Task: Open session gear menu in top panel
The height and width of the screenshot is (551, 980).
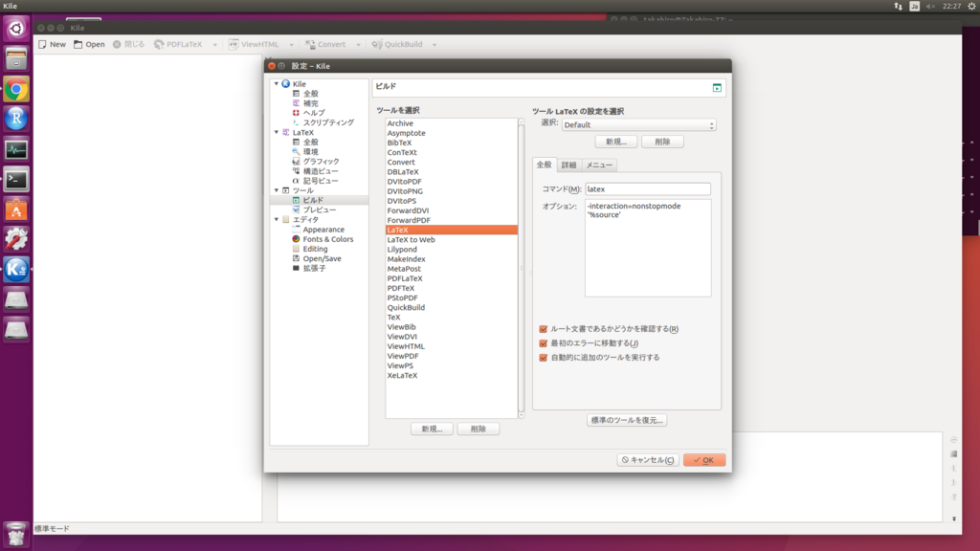Action: click(x=972, y=7)
